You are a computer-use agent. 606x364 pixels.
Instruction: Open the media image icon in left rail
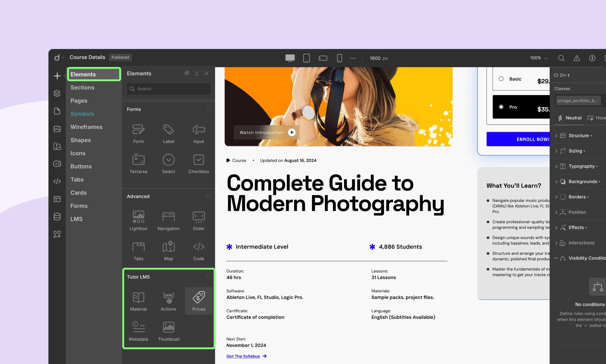tap(57, 129)
